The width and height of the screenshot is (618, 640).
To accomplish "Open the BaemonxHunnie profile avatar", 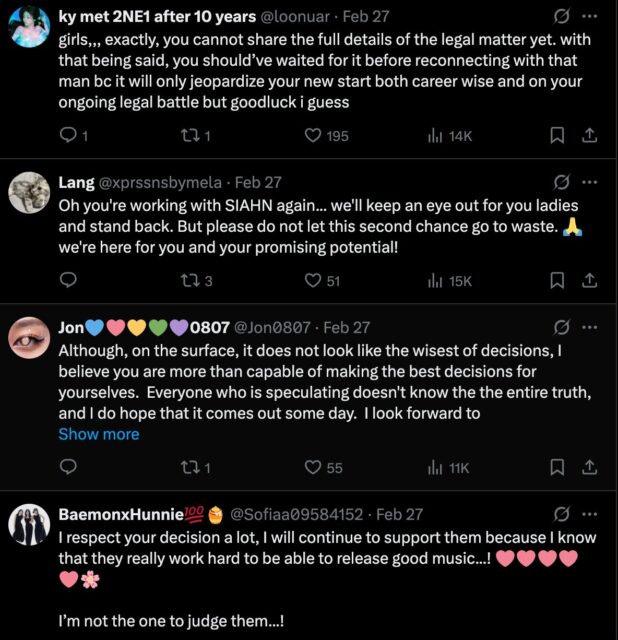I will tap(29, 524).
